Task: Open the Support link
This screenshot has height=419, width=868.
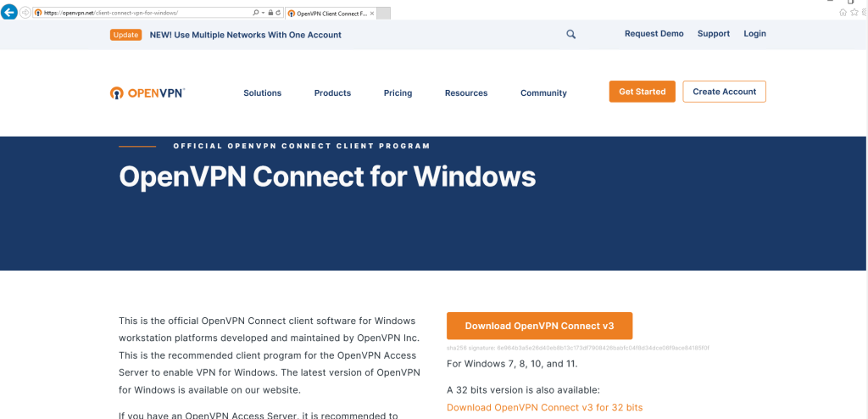Action: [714, 34]
